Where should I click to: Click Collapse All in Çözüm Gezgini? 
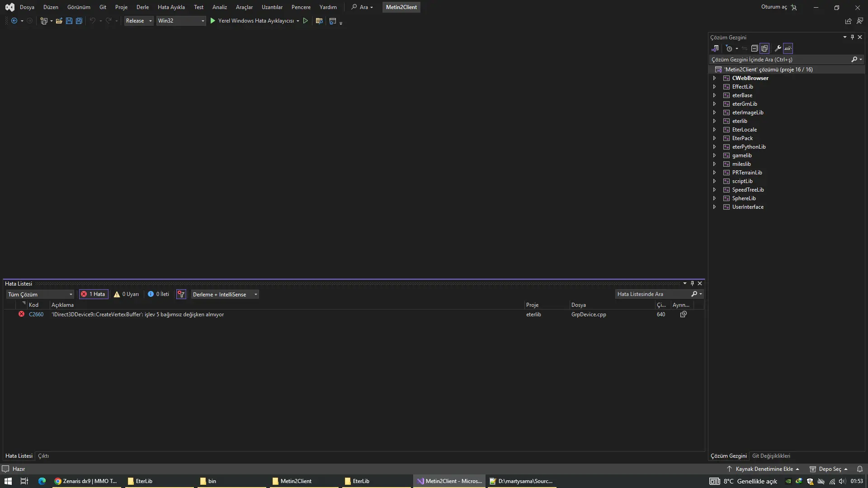click(x=755, y=48)
